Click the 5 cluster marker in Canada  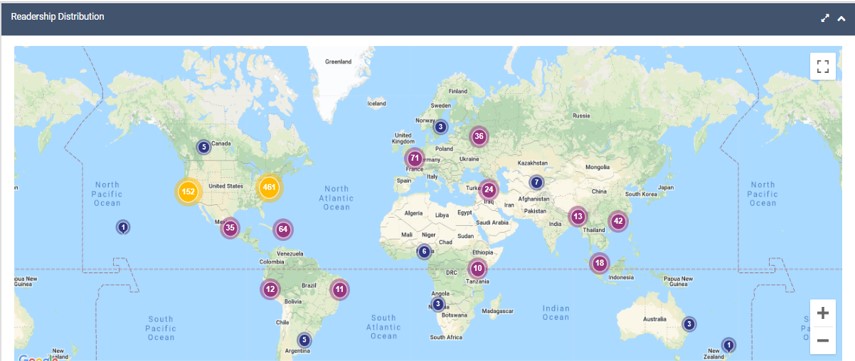coord(203,147)
